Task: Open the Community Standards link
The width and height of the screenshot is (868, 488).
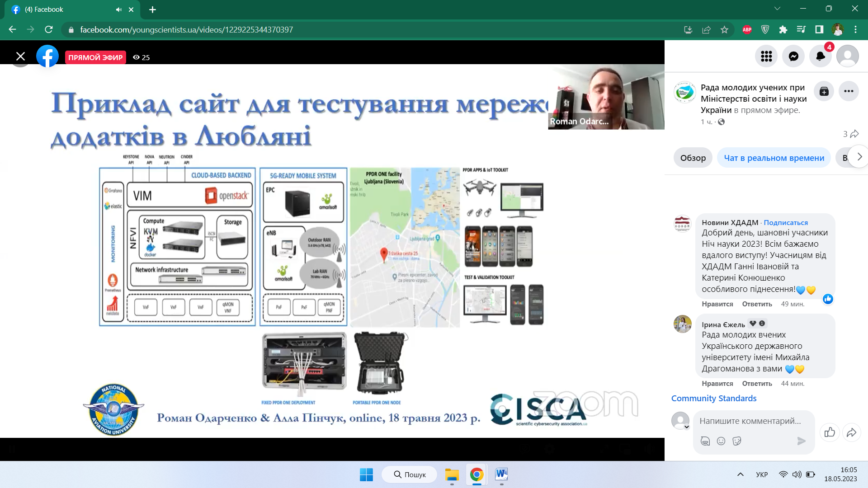Action: (713, 399)
